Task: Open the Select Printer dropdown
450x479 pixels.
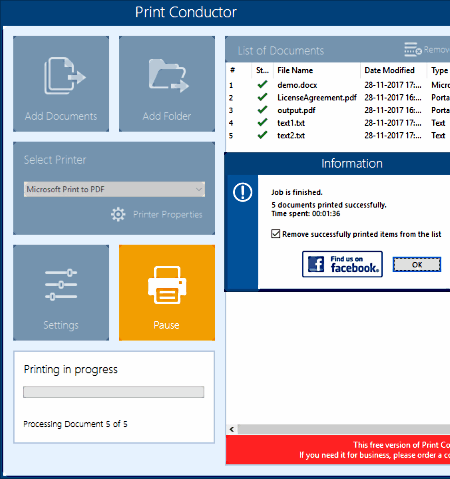Action: pyautogui.click(x=114, y=189)
